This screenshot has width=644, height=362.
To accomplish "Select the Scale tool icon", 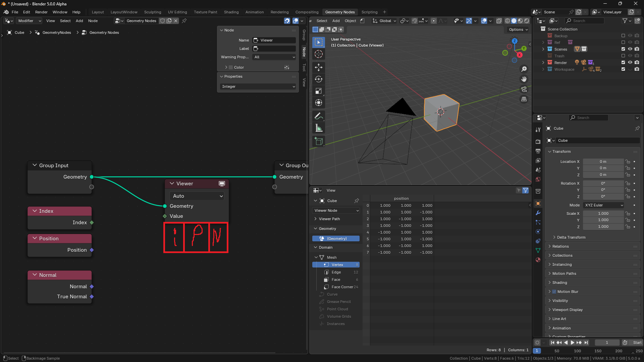I will [x=319, y=91].
